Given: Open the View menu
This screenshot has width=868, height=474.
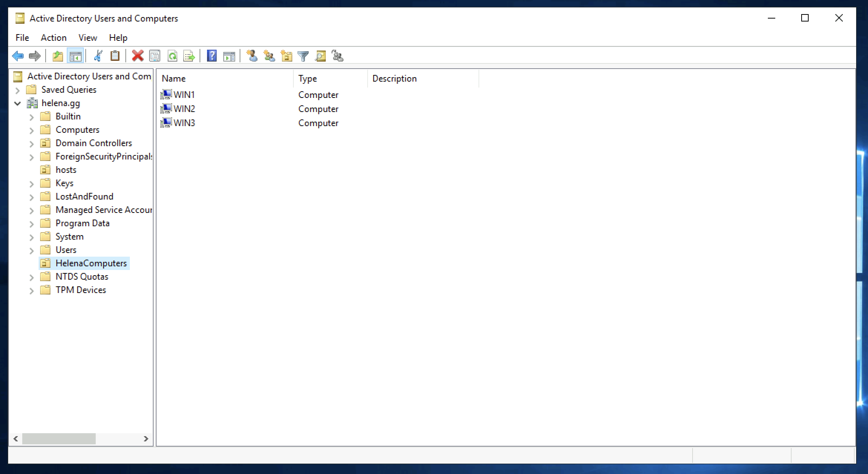Looking at the screenshot, I should [88, 37].
